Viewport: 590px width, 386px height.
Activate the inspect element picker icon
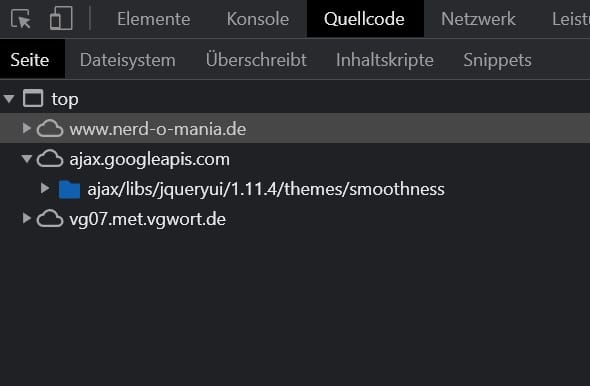click(21, 18)
